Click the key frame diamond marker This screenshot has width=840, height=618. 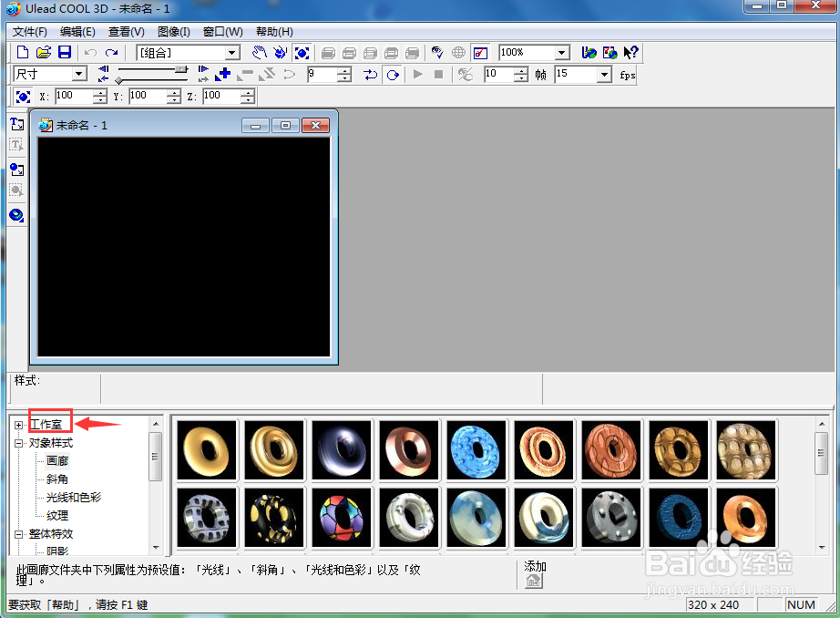(x=119, y=80)
